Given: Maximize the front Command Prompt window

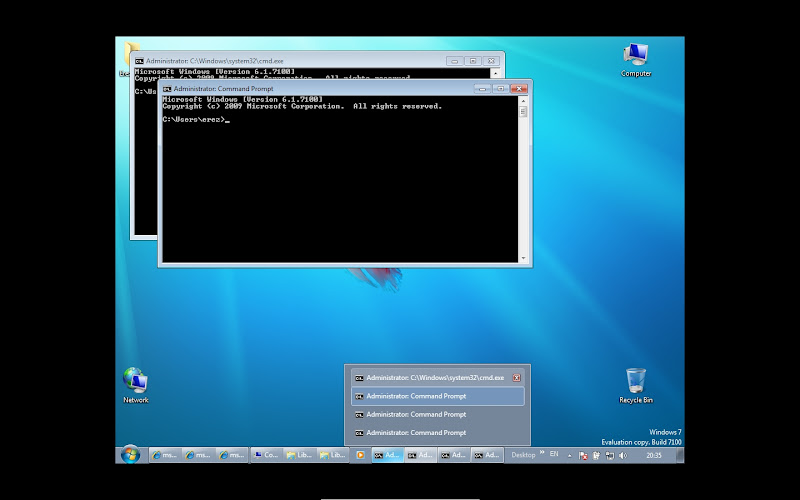Looking at the screenshot, I should point(501,89).
